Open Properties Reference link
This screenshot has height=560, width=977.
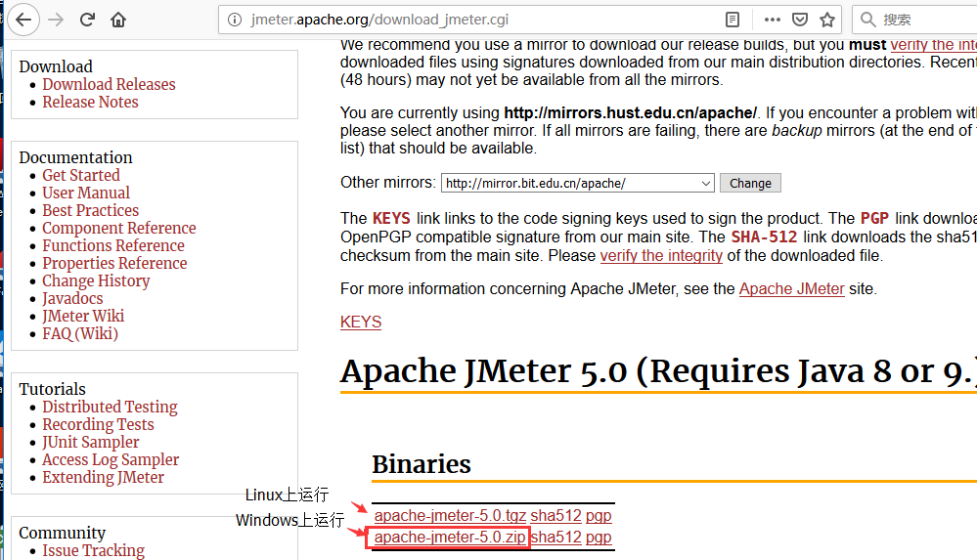114,263
